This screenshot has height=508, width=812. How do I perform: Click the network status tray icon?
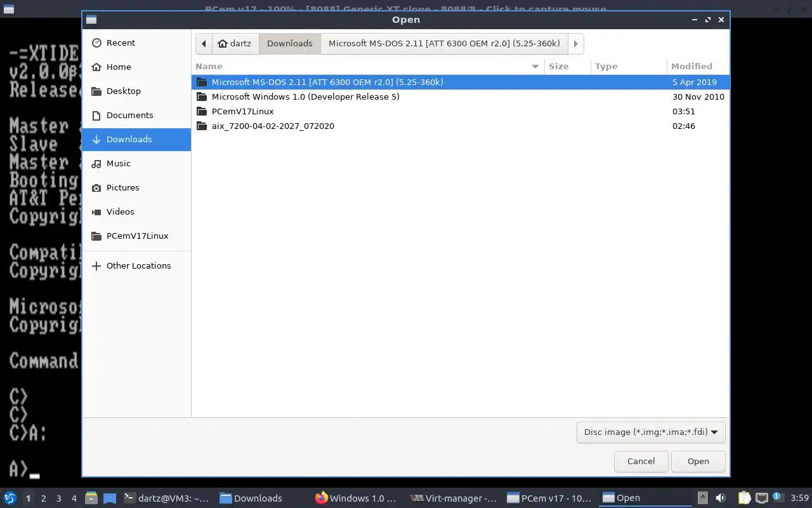[761, 498]
